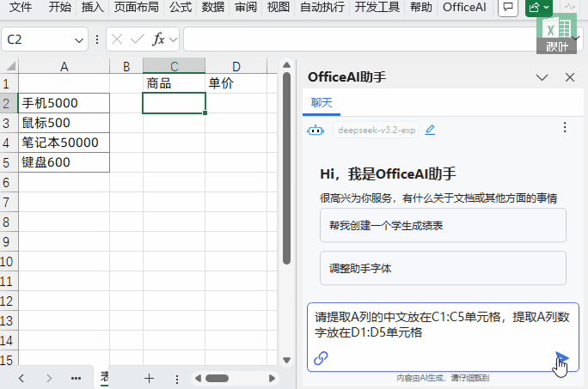Open the OfficeAI助手 pane options chevron
The width and height of the screenshot is (588, 389).
click(x=542, y=77)
